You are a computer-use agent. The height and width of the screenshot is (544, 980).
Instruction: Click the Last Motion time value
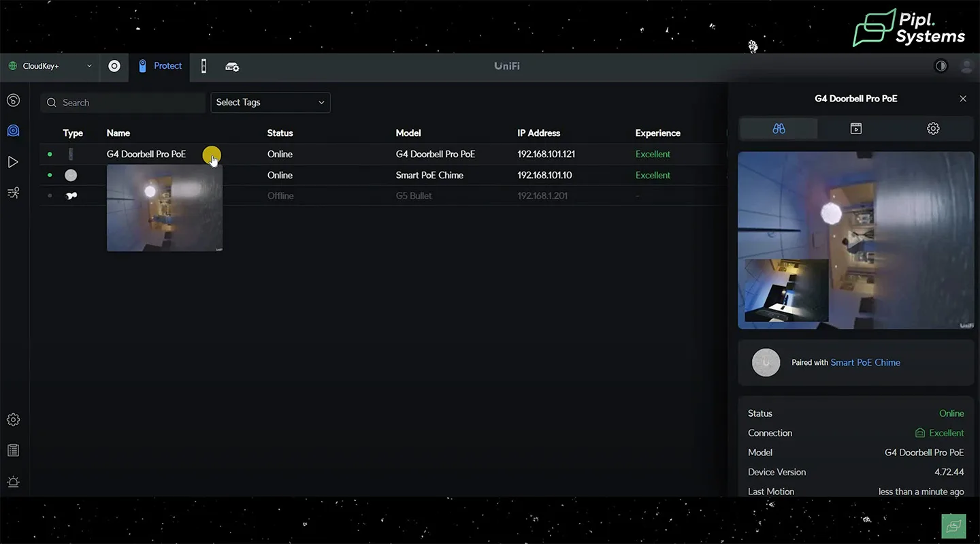(x=921, y=492)
